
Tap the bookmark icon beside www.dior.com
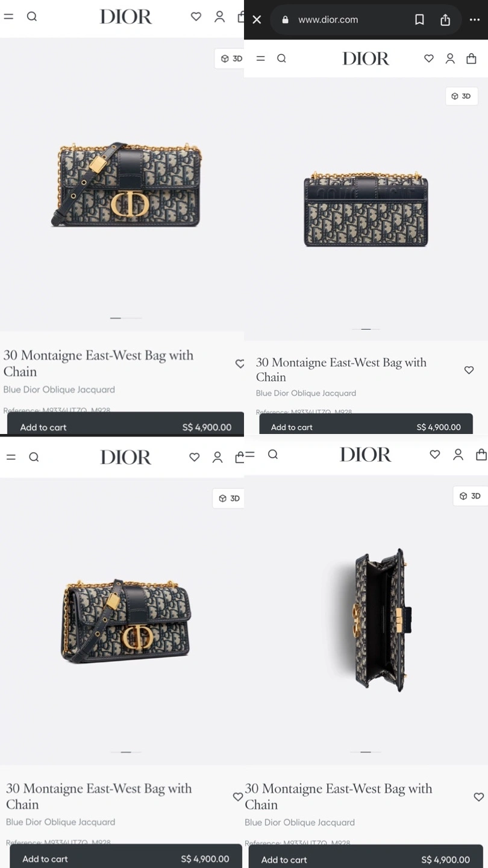[419, 20]
